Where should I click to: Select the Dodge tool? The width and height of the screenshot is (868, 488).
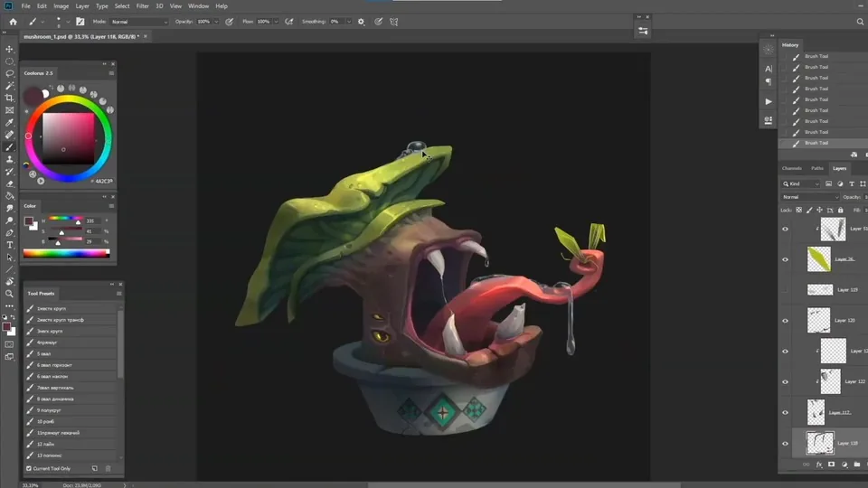(9, 221)
